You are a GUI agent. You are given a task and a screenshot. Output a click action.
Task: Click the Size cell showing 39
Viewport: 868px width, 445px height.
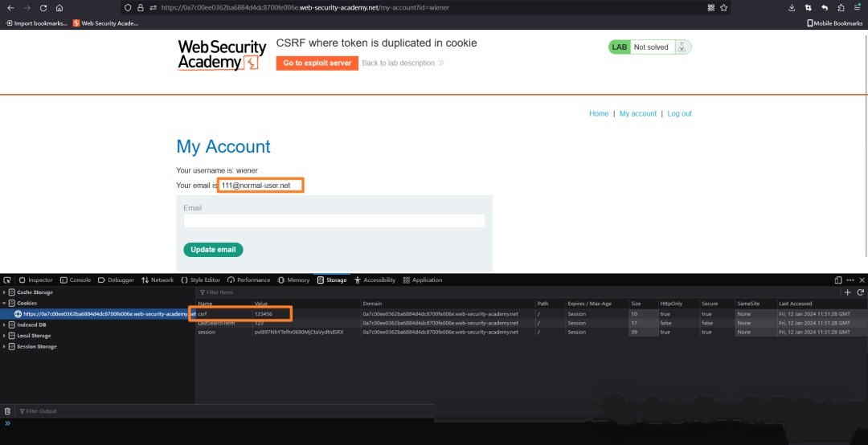click(634, 332)
